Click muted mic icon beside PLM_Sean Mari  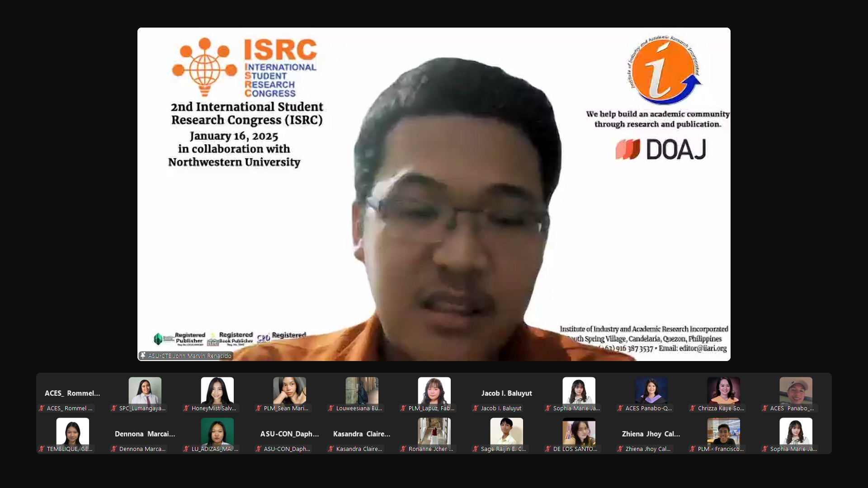pyautogui.click(x=259, y=408)
